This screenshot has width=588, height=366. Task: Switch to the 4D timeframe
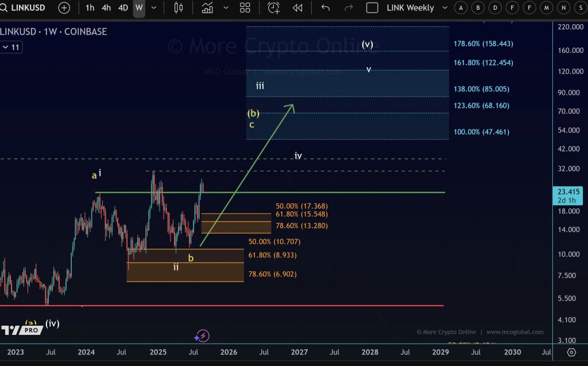[x=123, y=8]
